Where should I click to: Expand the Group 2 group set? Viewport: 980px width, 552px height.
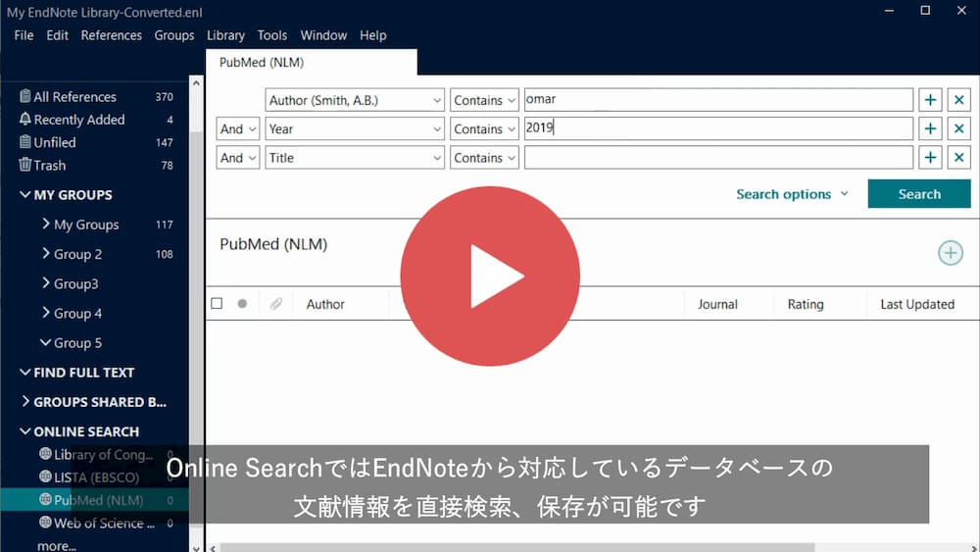pos(46,253)
